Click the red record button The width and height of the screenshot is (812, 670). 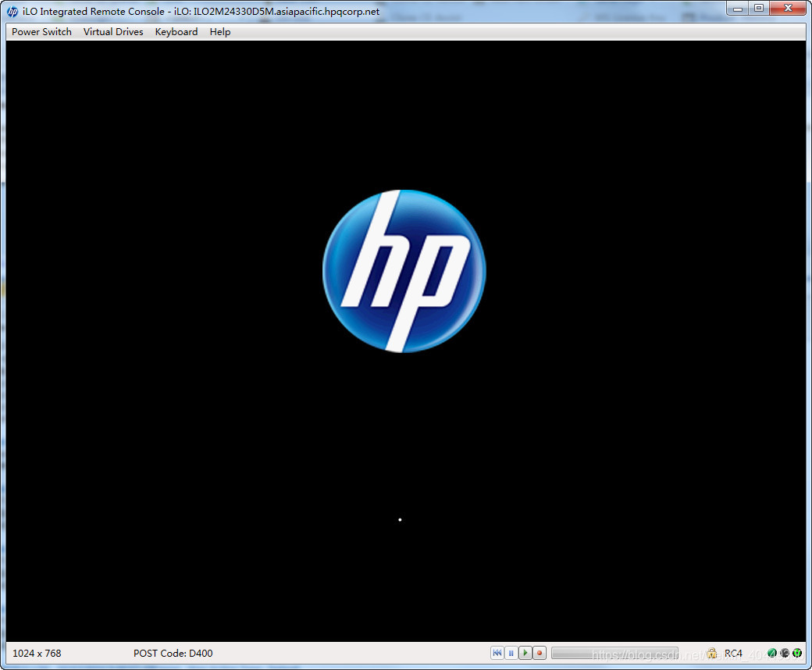(540, 653)
